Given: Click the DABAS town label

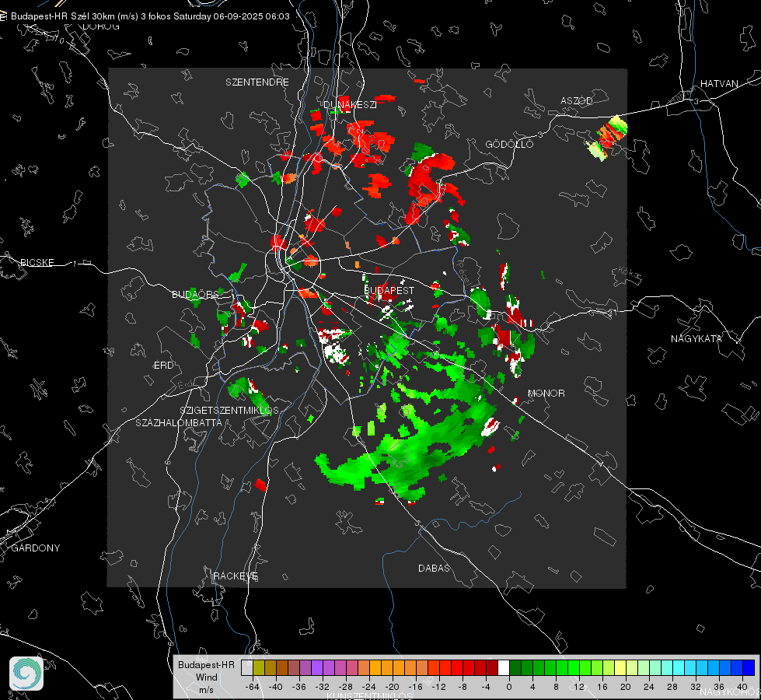Looking at the screenshot, I should pyautogui.click(x=434, y=568).
